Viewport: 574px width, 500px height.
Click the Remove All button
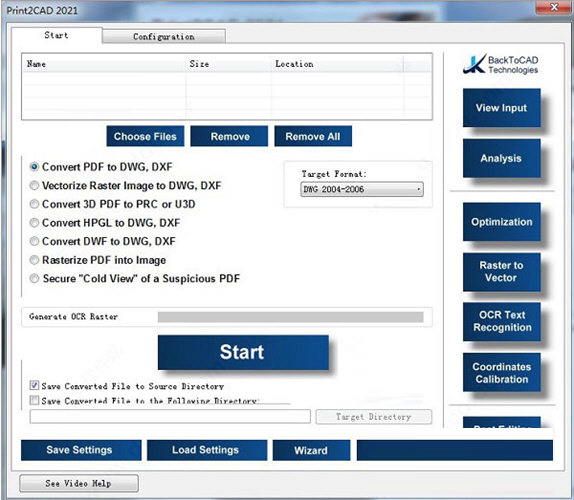pos(313,136)
